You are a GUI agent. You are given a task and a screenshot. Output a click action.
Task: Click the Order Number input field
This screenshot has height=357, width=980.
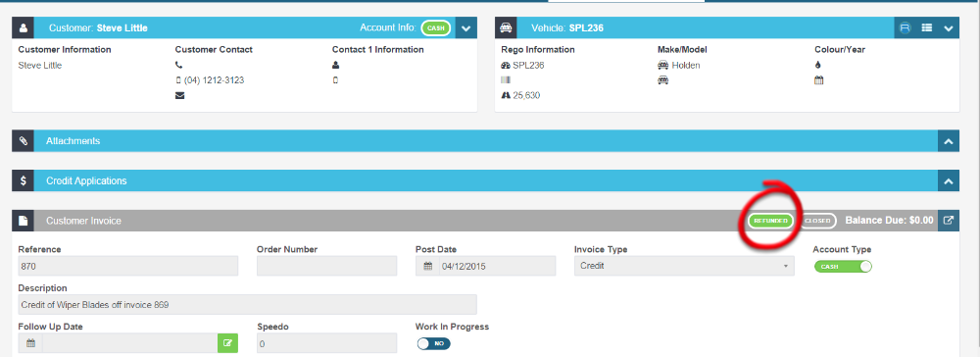[x=327, y=266]
